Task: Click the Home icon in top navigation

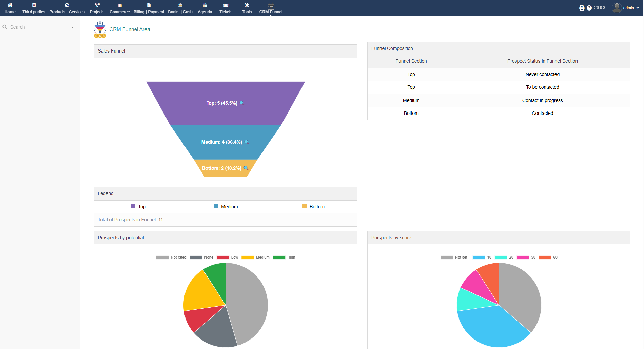Action: click(10, 5)
